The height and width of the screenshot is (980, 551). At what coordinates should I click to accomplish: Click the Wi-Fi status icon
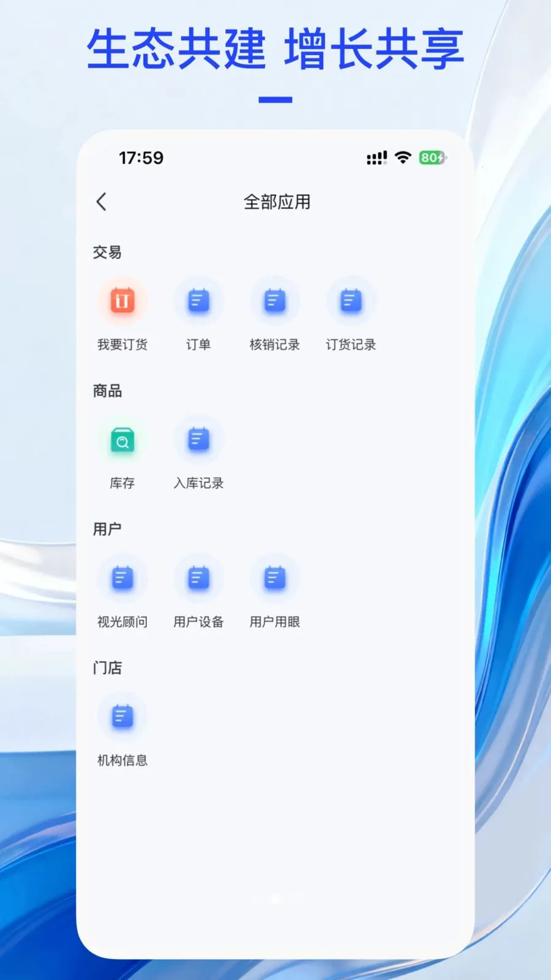point(403,157)
